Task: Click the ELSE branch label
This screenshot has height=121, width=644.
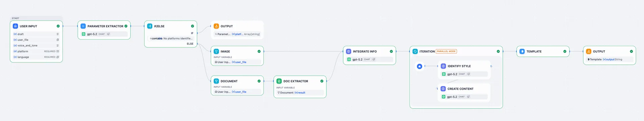Action: pyautogui.click(x=190, y=44)
